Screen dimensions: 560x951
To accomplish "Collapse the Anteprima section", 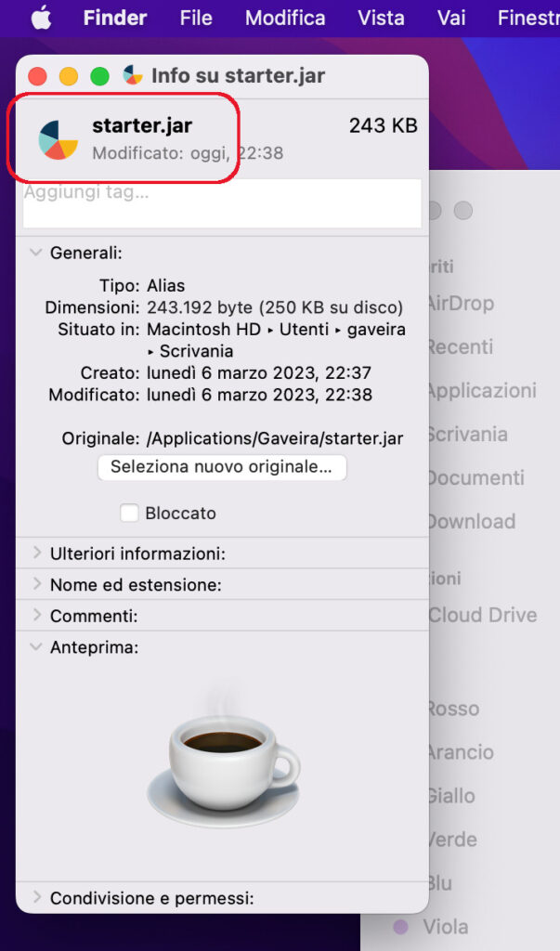I will tap(36, 647).
